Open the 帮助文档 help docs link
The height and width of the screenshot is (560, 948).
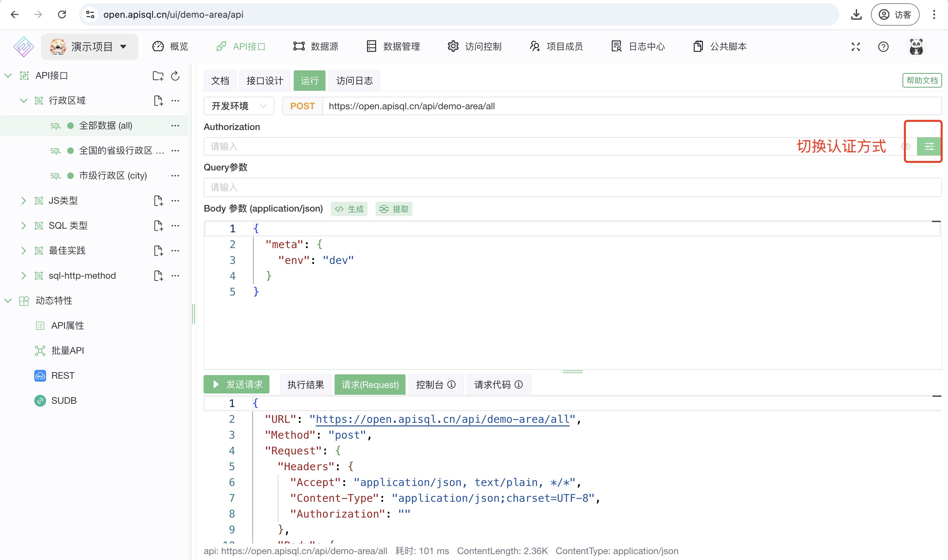[x=922, y=80]
